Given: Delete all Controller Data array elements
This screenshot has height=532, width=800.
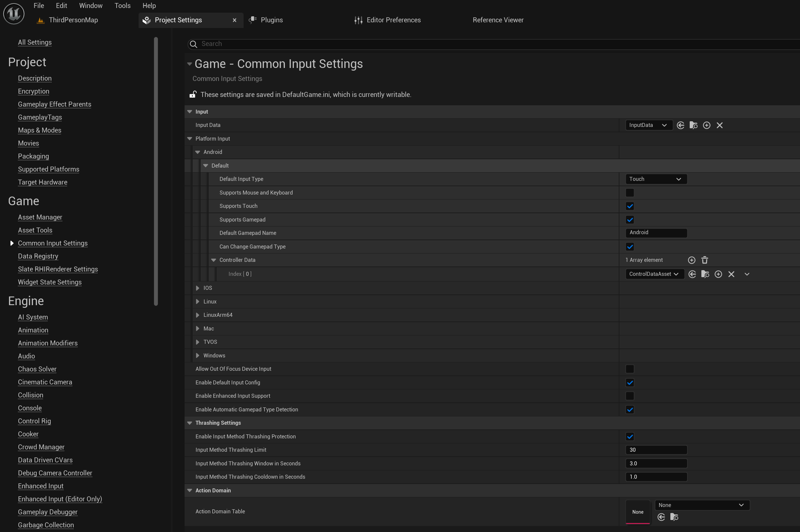Looking at the screenshot, I should pos(704,260).
